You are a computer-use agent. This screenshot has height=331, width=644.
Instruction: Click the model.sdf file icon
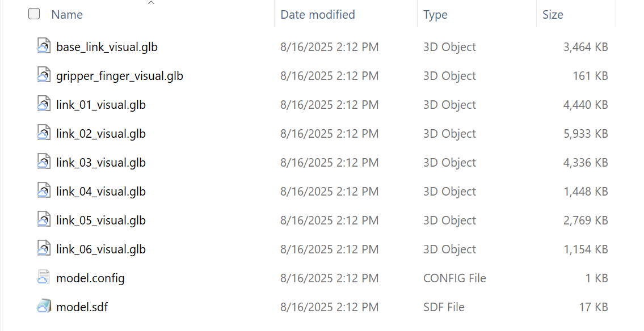[x=44, y=307]
